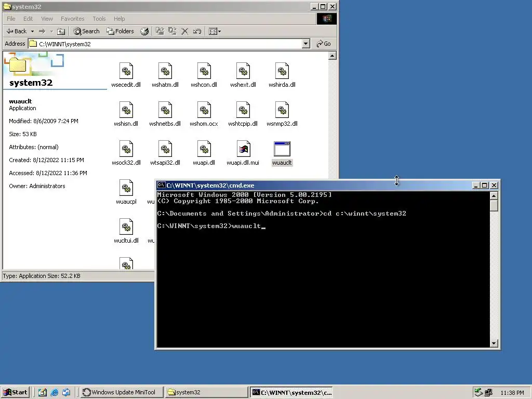Click the system32 window title bar
532x399 pixels.
[x=156, y=6]
